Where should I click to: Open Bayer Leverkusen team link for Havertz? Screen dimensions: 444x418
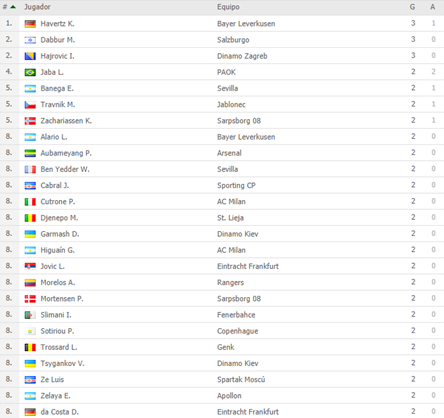tap(246, 24)
